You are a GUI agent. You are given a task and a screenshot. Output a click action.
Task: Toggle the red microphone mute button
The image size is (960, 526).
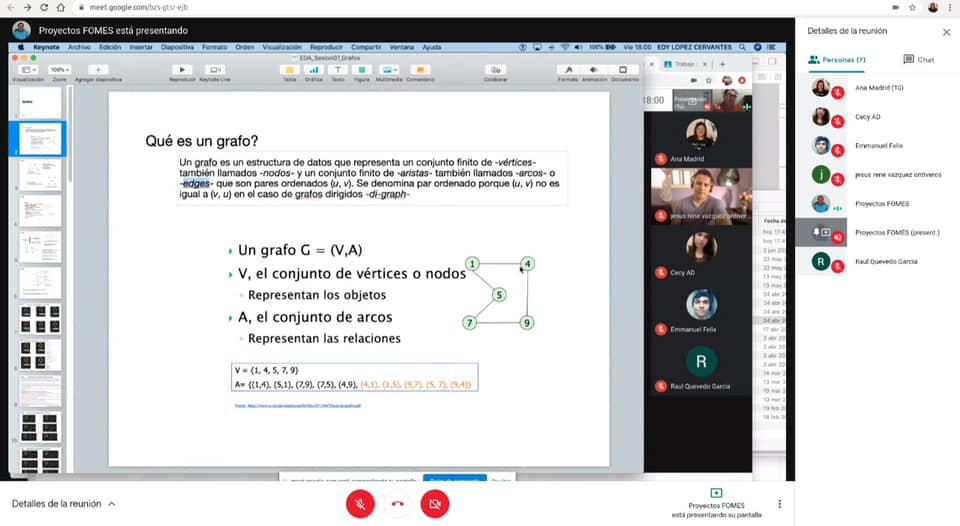click(x=360, y=504)
